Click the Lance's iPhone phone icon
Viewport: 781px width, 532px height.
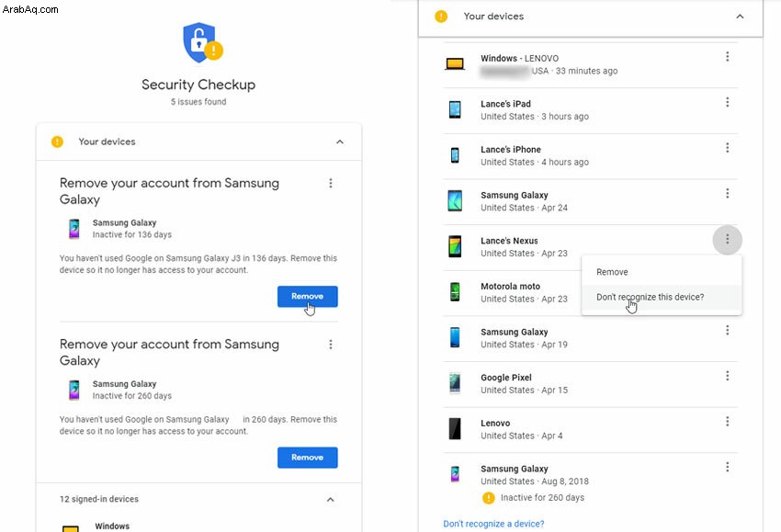[455, 155]
